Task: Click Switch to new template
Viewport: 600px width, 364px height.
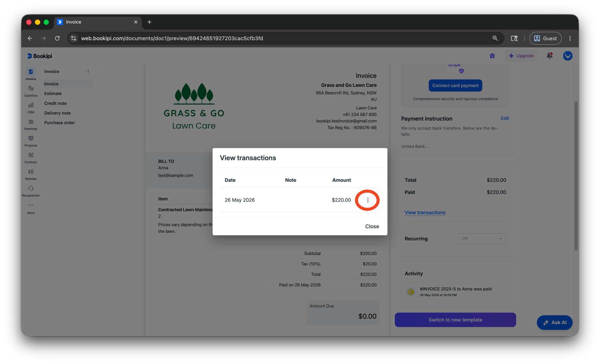Action: point(455,320)
